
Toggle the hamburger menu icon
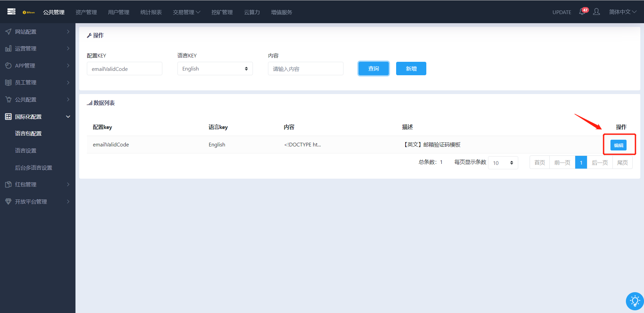(11, 12)
